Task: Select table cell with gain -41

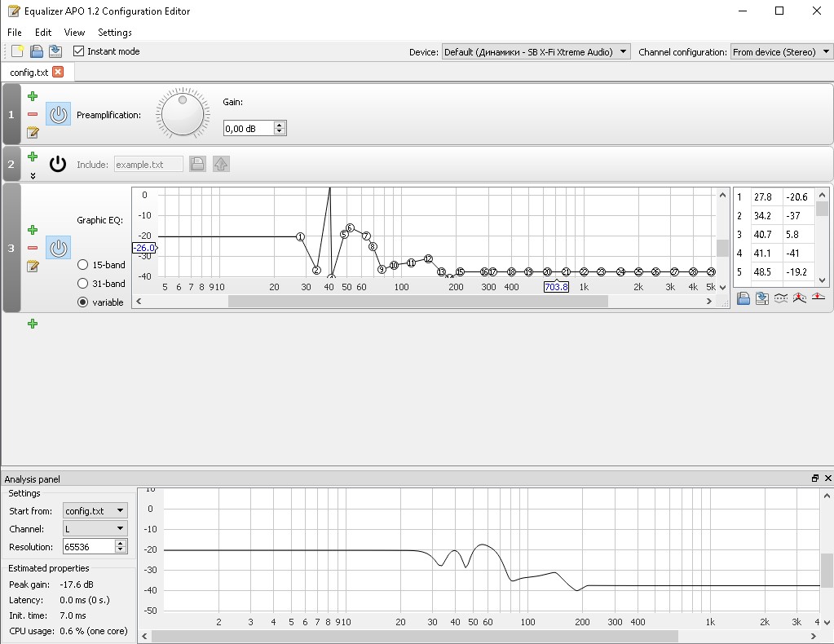Action: (x=798, y=254)
